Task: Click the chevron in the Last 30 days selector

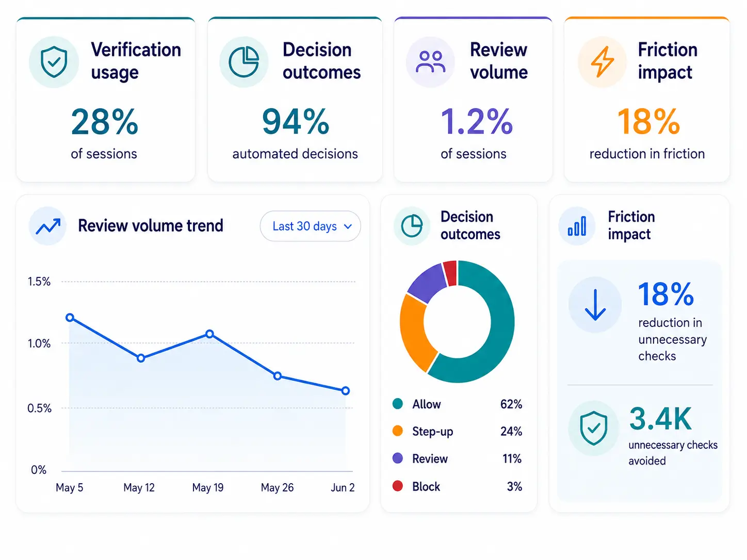Action: point(348,226)
